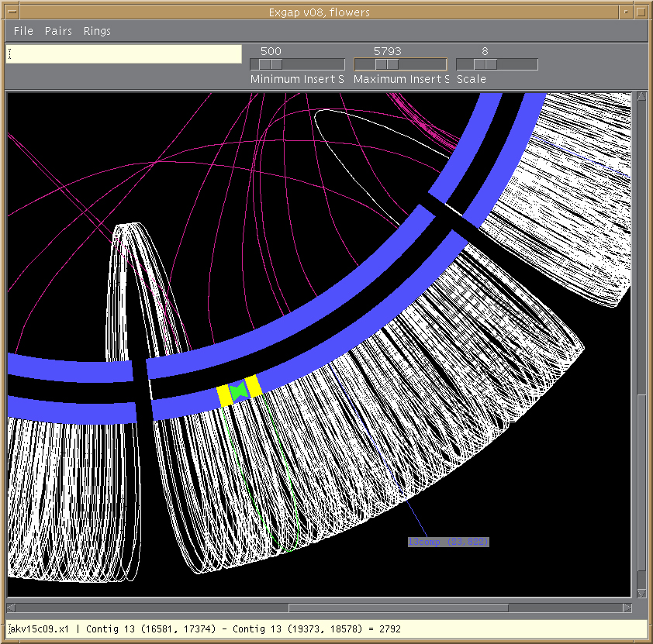Click the vertical scrollbar down arrow
Screen dimensions: 653x644
[642, 593]
